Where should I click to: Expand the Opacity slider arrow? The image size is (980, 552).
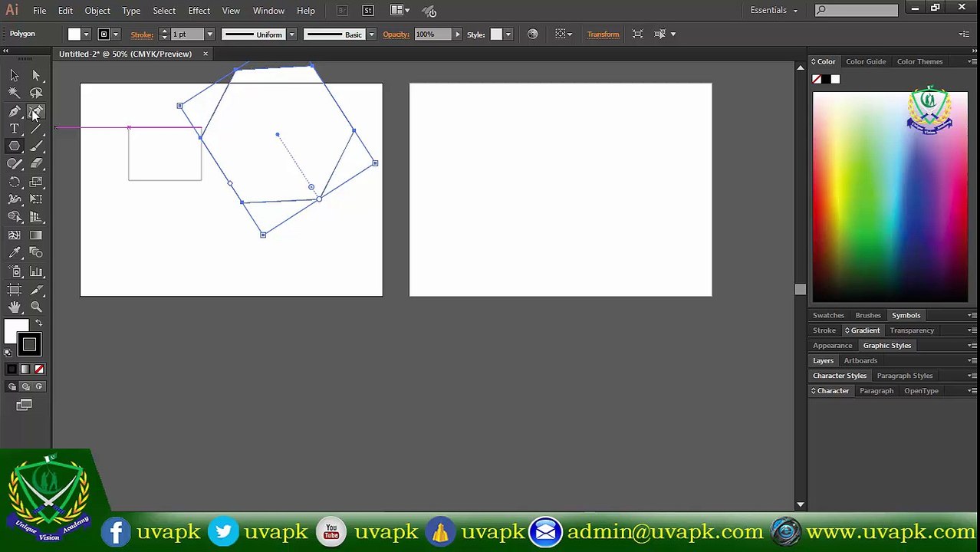click(457, 34)
